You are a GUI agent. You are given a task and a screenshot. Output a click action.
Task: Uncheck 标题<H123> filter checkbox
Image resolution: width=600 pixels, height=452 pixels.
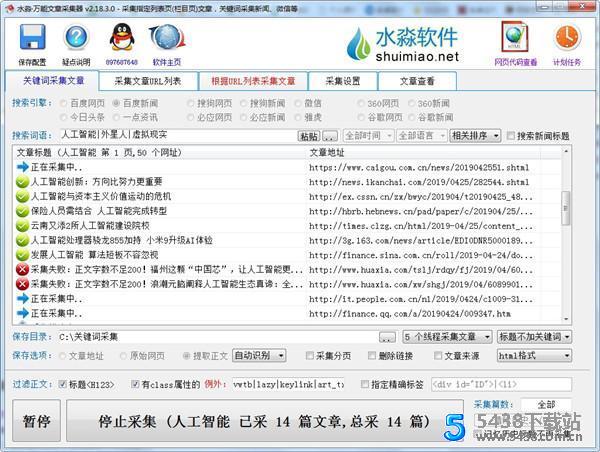(x=62, y=384)
